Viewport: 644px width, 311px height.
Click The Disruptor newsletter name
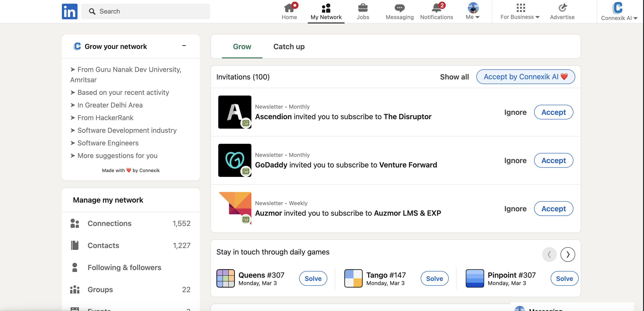click(x=408, y=116)
